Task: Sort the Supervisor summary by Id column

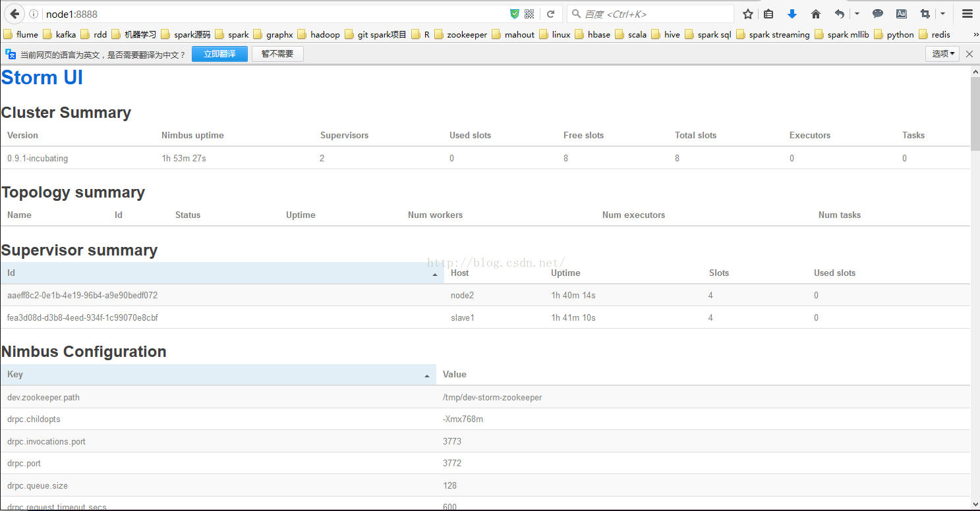Action: click(x=221, y=273)
